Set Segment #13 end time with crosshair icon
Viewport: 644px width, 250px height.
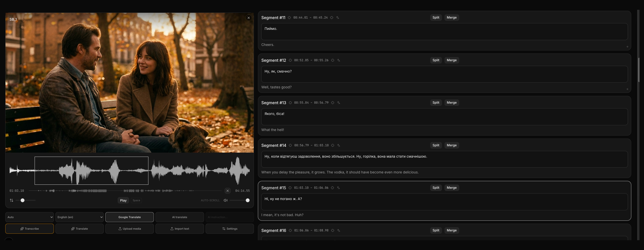pyautogui.click(x=333, y=103)
